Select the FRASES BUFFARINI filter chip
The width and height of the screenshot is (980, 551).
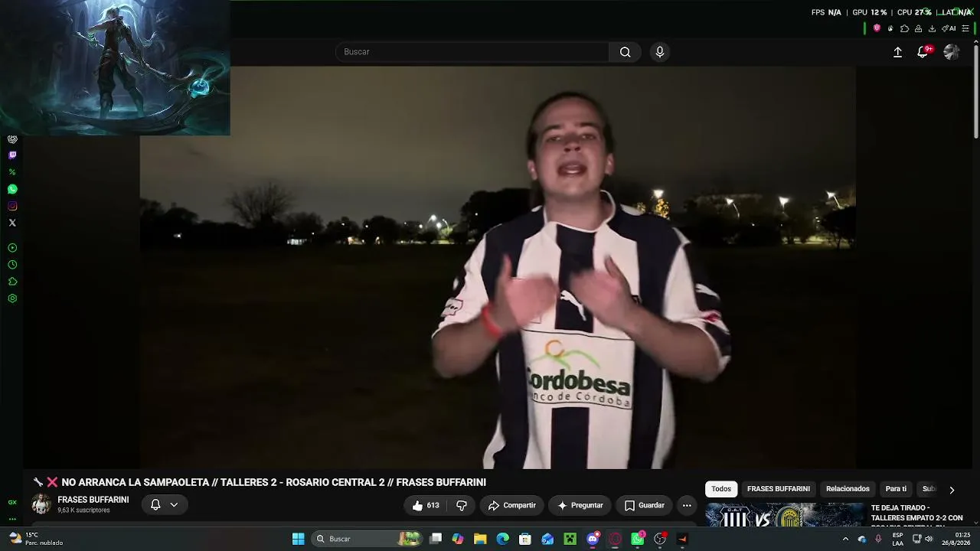[x=778, y=489]
